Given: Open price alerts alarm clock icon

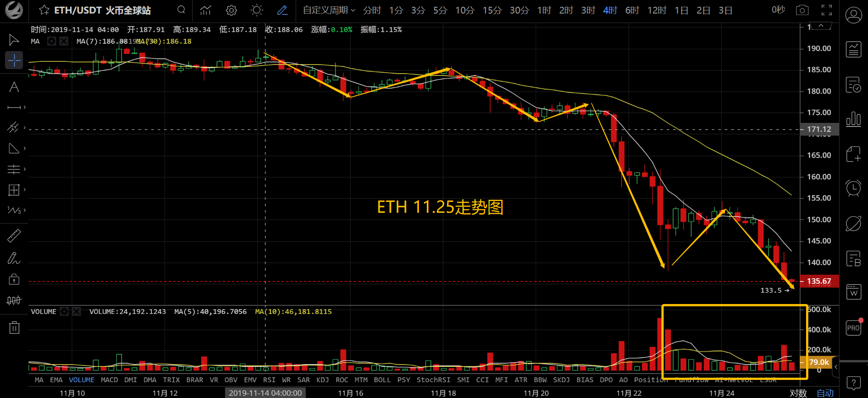Looking at the screenshot, I should tap(854, 188).
